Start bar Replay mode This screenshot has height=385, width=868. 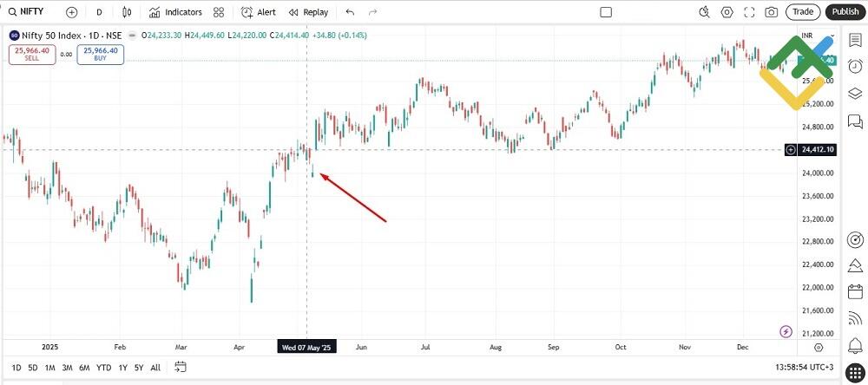308,12
